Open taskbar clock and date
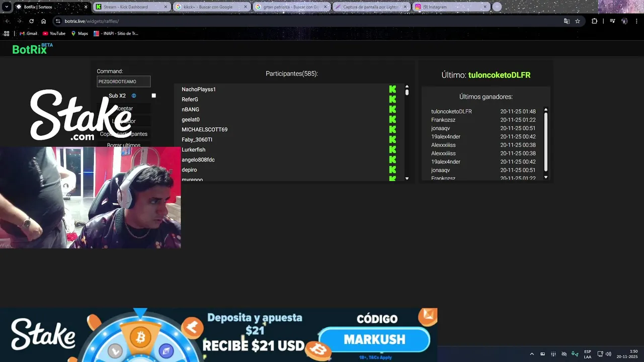The image size is (644, 362). point(627,354)
